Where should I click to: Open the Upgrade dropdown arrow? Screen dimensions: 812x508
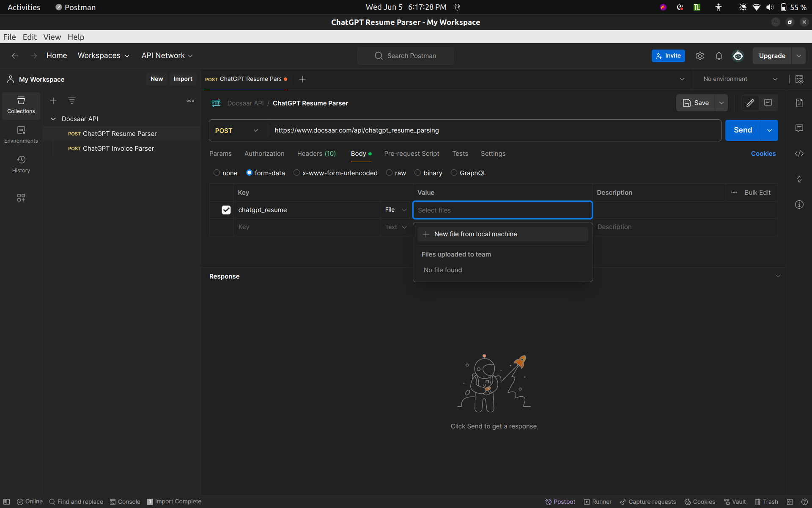(x=798, y=56)
